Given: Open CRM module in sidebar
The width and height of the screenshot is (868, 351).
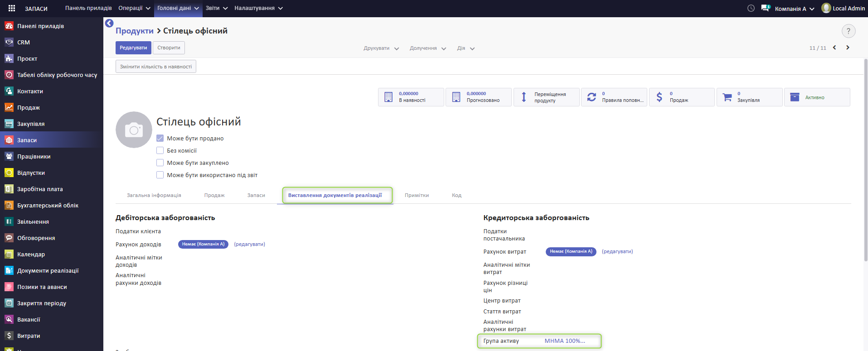Looking at the screenshot, I should pyautogui.click(x=52, y=42).
